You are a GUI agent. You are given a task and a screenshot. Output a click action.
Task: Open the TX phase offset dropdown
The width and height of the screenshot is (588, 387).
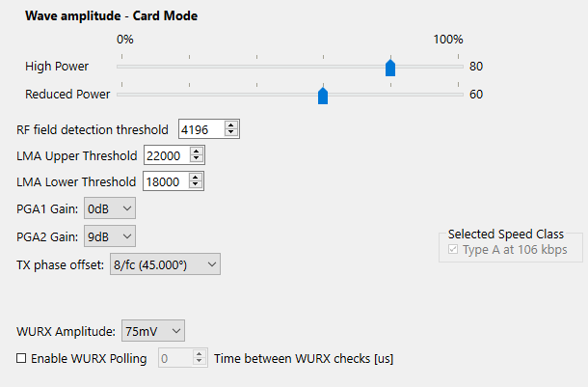[163, 263]
